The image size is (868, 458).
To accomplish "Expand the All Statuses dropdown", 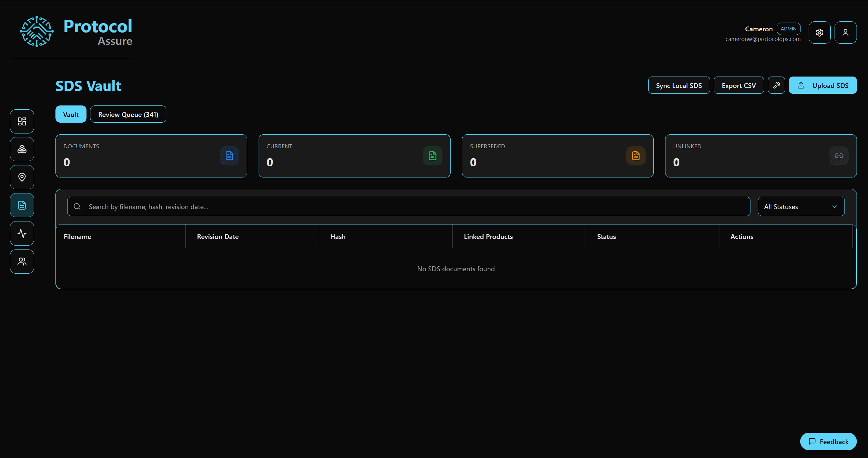I will (800, 207).
